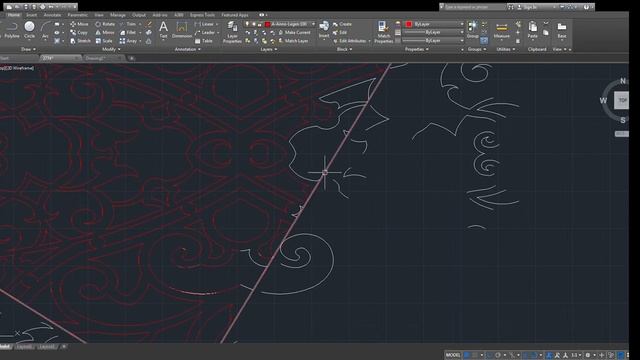This screenshot has height=360, width=640.
Task: Select the Arc tool
Action: point(45,30)
